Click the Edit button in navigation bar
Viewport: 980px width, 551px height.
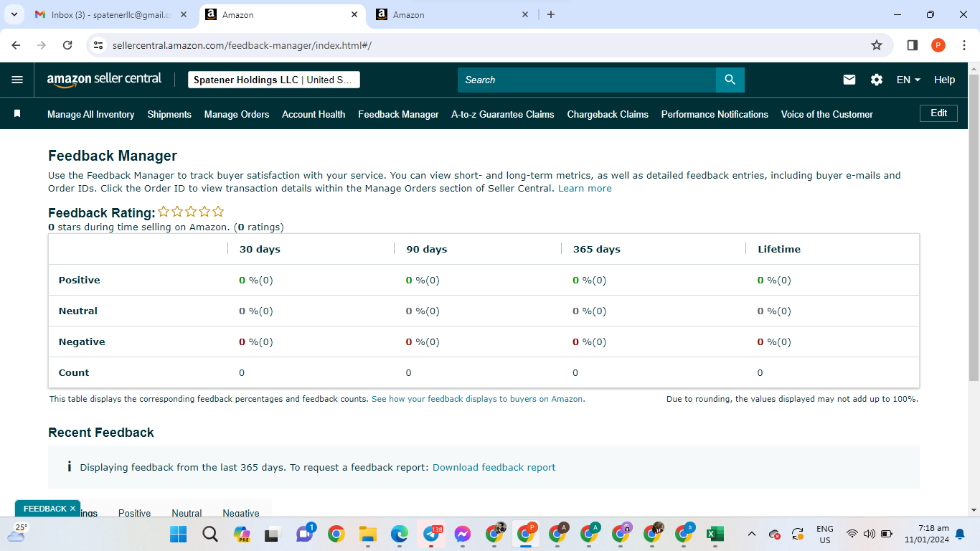tap(938, 113)
